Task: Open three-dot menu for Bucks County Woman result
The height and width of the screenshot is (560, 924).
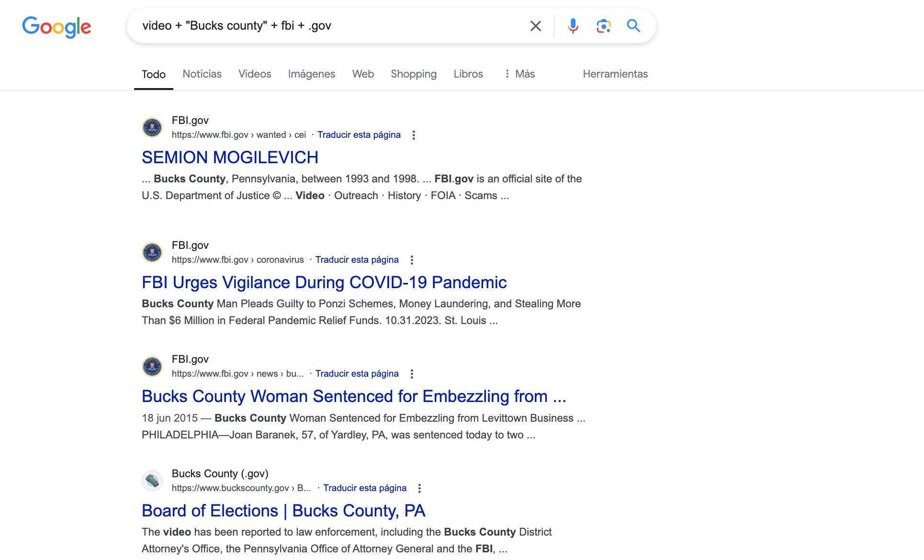Action: click(412, 374)
